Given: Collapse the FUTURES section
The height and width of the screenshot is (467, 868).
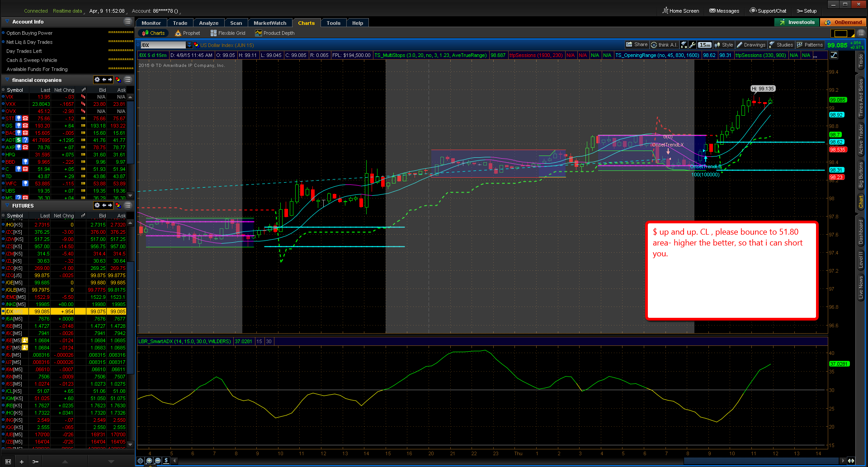Looking at the screenshot, I should 7,205.
